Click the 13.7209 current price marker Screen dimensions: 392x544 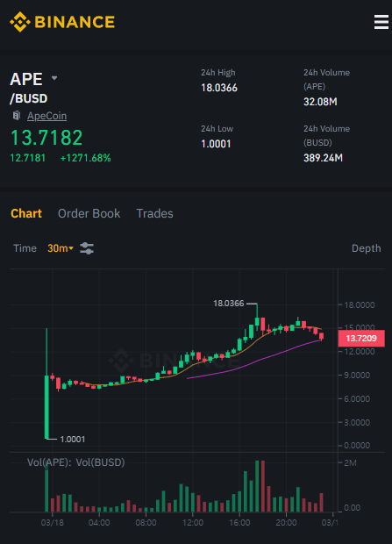(361, 339)
